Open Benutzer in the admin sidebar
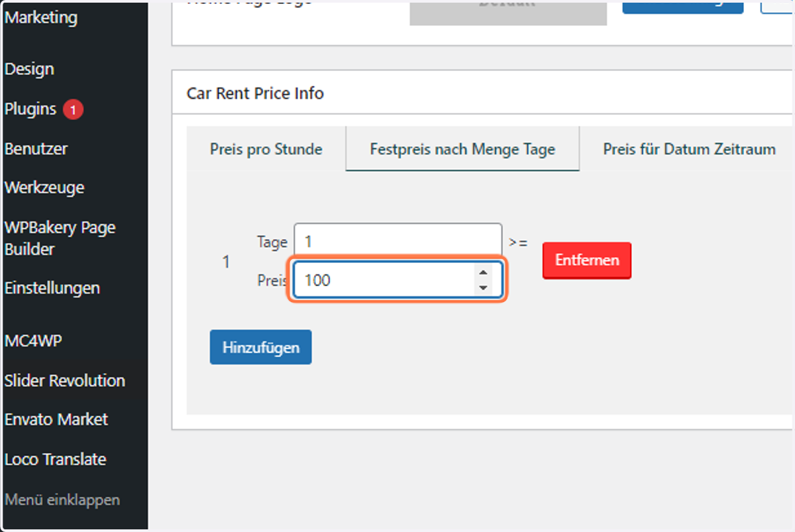The height and width of the screenshot is (532, 795). [x=36, y=148]
